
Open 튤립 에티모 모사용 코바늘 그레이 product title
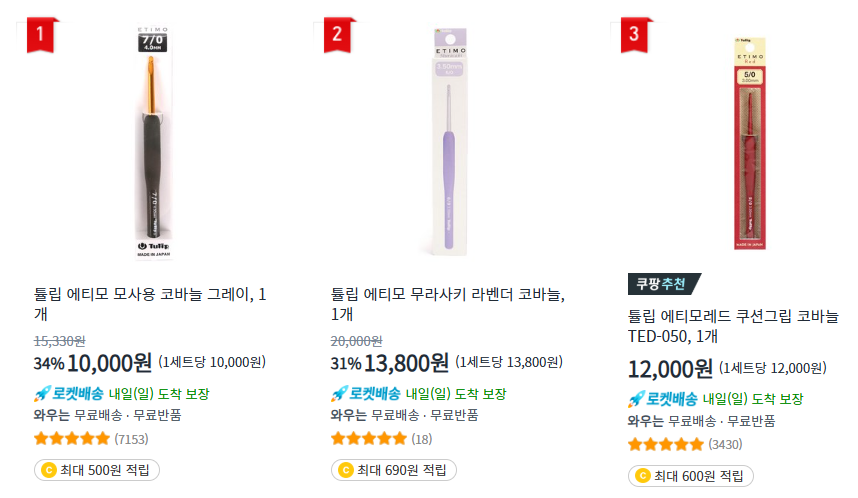(x=150, y=304)
